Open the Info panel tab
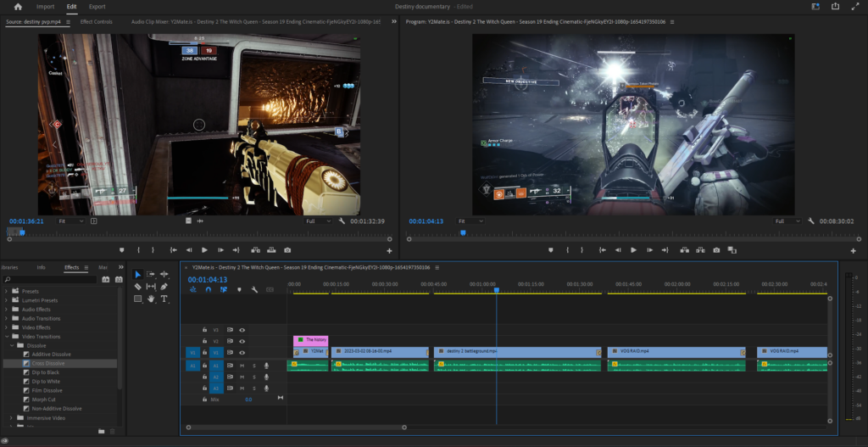Screen dimensions: 868x447 coord(41,267)
